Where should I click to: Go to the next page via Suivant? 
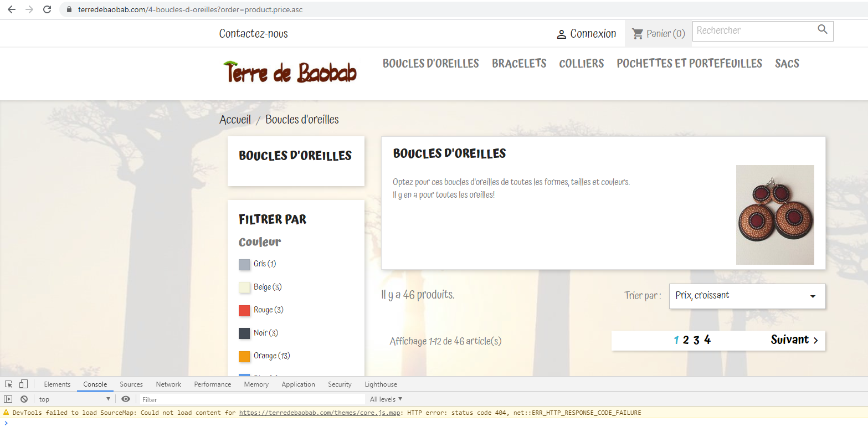coord(794,340)
